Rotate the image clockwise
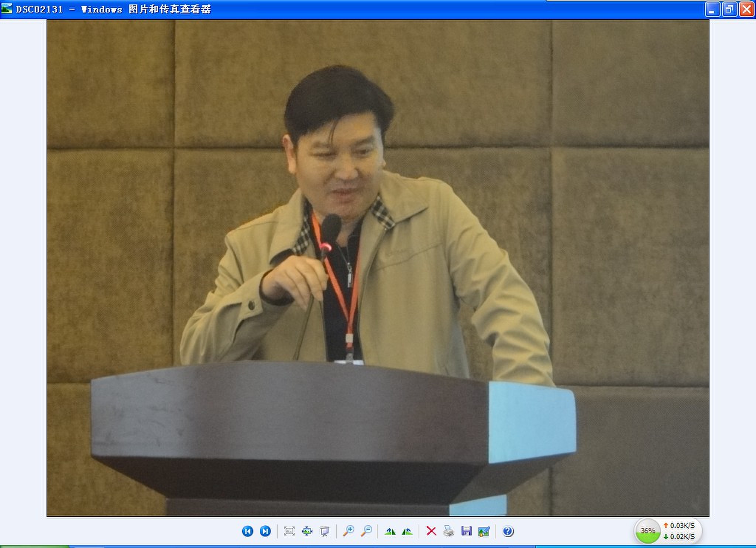Screen dimensions: 756x548 click(390, 531)
